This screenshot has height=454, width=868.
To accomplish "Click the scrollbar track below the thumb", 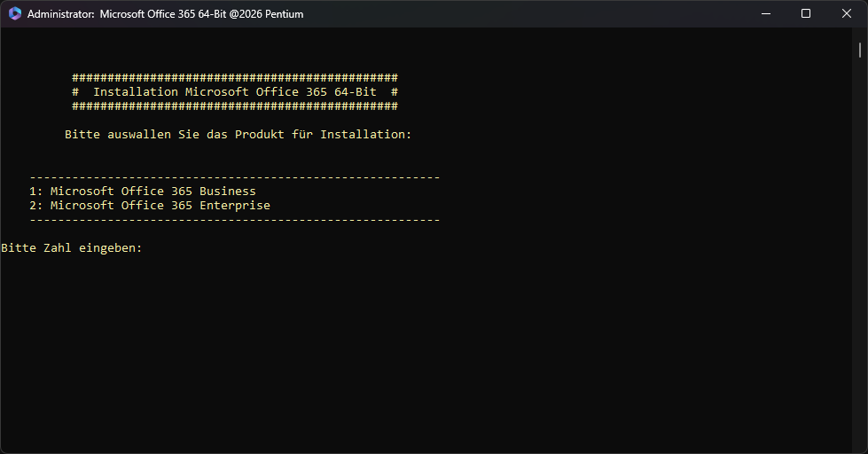I will pyautogui.click(x=860, y=266).
